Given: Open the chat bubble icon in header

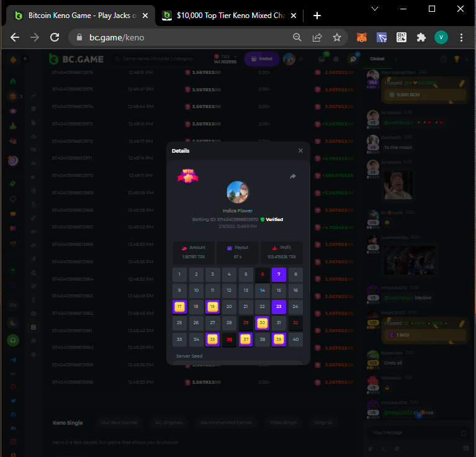Looking at the screenshot, I should 352,59.
